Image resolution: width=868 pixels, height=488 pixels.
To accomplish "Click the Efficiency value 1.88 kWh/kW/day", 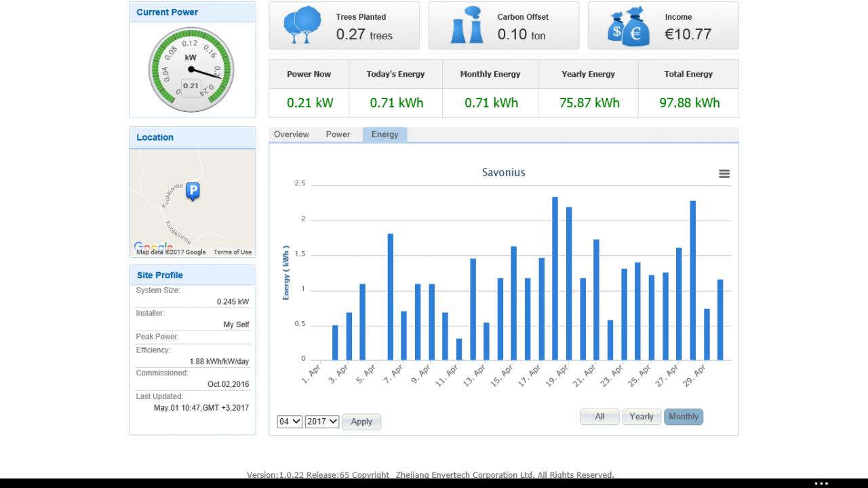I will [219, 361].
